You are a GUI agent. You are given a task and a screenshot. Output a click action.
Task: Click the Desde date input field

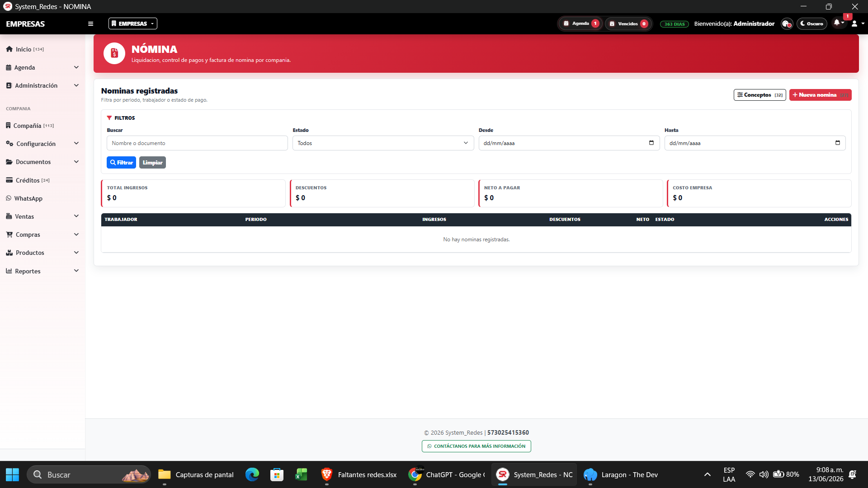click(x=569, y=143)
